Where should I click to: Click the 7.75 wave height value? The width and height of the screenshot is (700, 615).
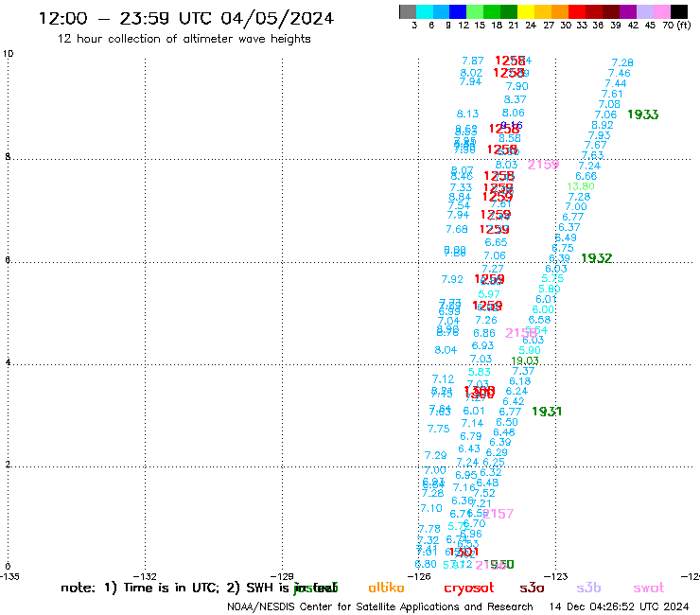(438, 429)
